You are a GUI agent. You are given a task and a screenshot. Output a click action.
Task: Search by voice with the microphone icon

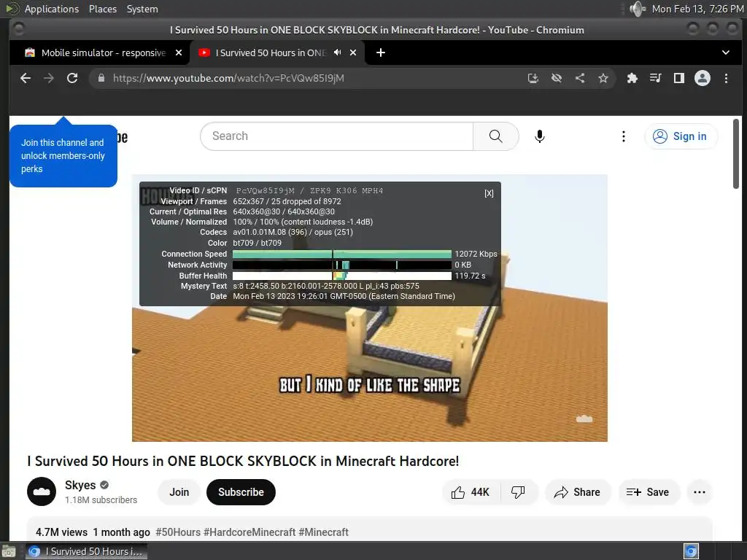coord(539,136)
